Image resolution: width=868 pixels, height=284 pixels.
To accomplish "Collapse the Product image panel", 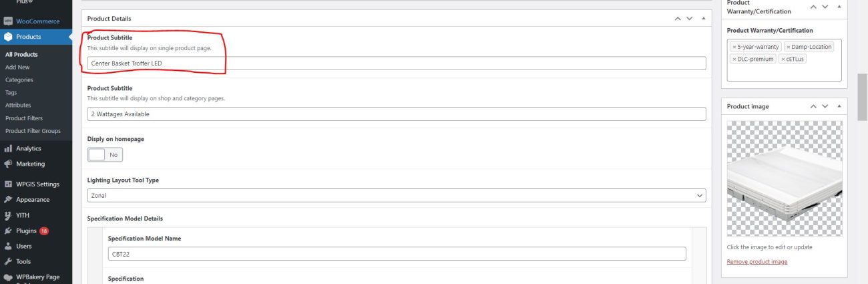I will coord(839,106).
